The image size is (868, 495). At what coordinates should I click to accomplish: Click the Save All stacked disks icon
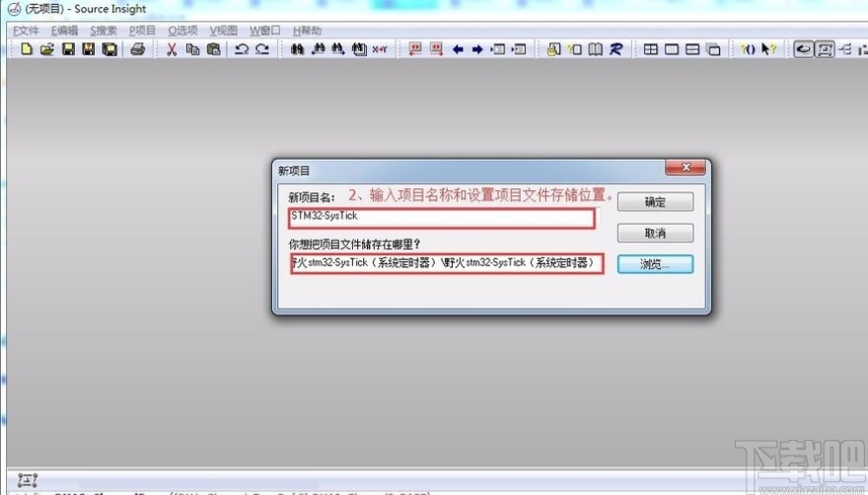(x=109, y=49)
